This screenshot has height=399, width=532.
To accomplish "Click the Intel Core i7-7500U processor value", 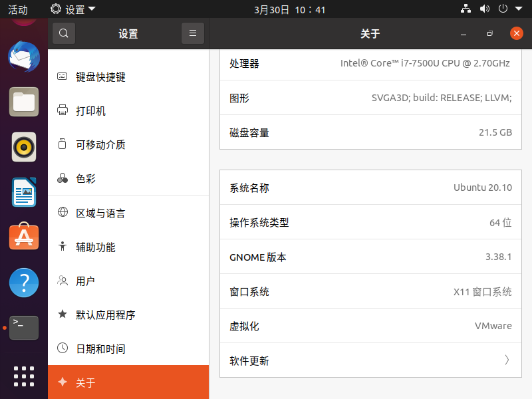I will tap(425, 63).
